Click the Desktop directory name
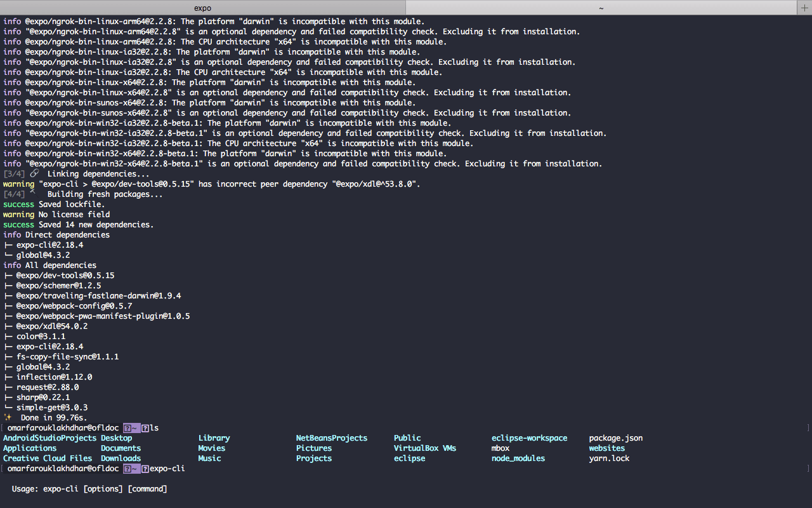 pyautogui.click(x=117, y=438)
